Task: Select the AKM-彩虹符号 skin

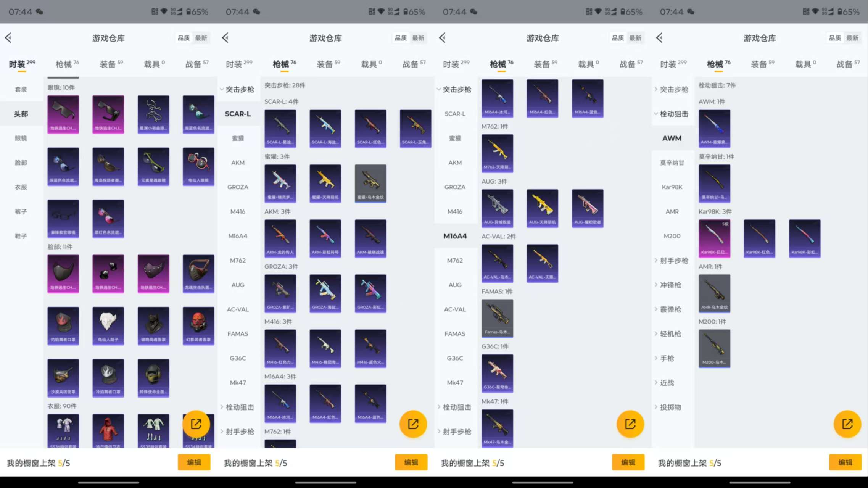Action: point(325,238)
